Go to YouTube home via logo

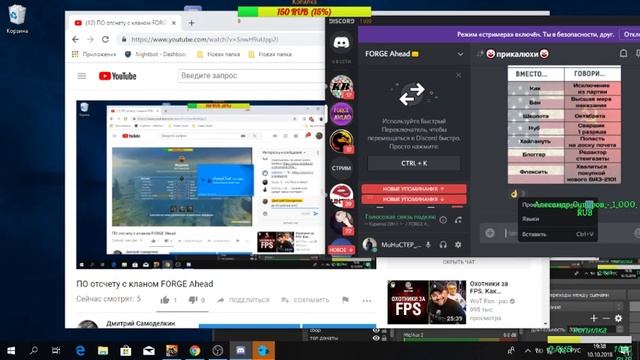click(118, 76)
